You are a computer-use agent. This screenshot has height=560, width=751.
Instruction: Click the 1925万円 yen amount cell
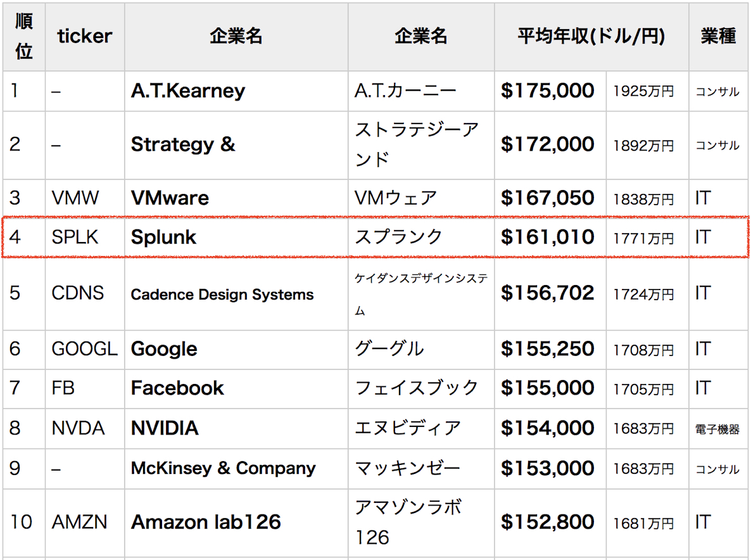(647, 91)
